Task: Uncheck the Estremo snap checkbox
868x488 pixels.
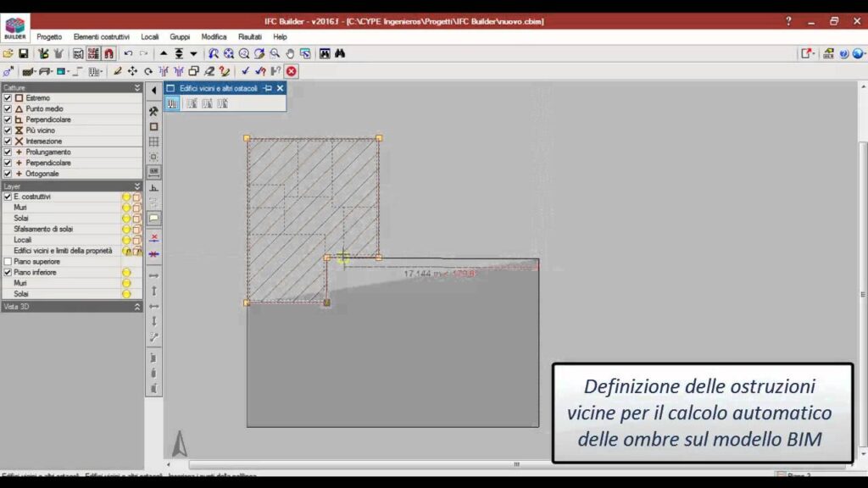Action: [8, 98]
